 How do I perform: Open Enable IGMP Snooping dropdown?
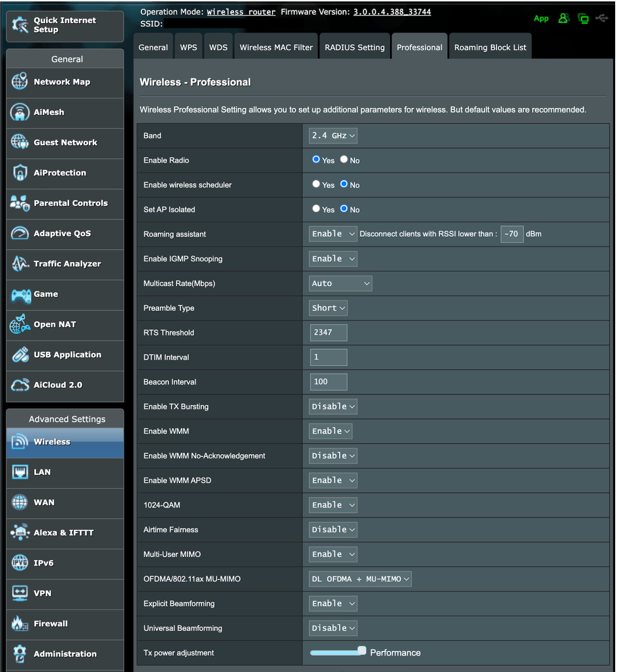coord(333,259)
